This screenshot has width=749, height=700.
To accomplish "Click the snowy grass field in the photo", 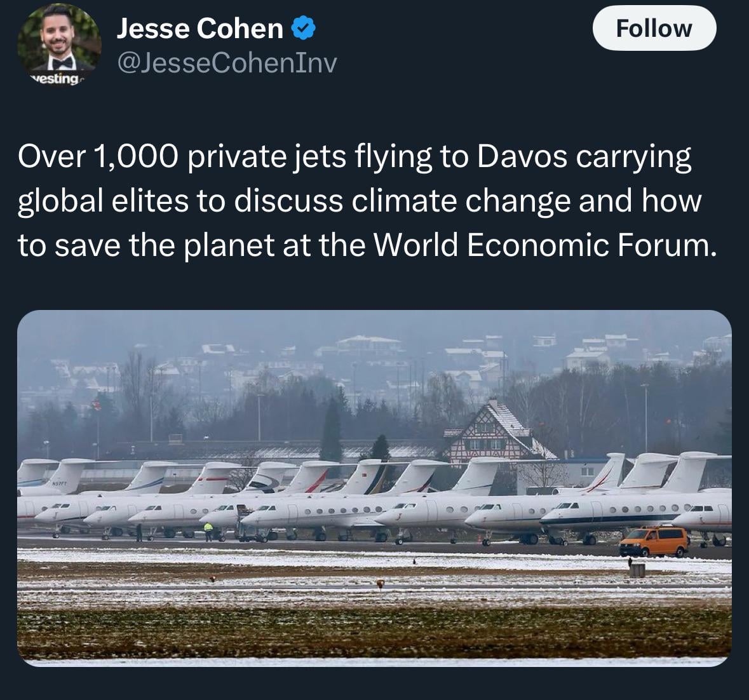I will pyautogui.click(x=374, y=610).
